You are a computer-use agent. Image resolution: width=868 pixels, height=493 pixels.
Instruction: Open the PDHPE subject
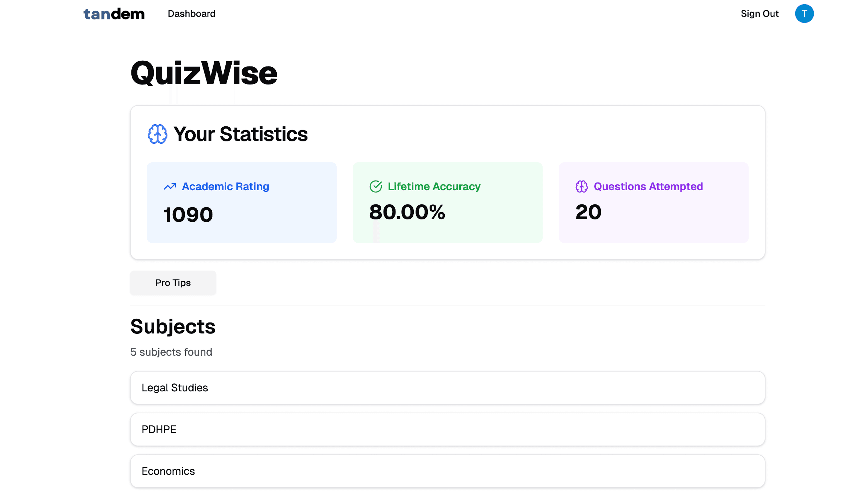pyautogui.click(x=447, y=429)
